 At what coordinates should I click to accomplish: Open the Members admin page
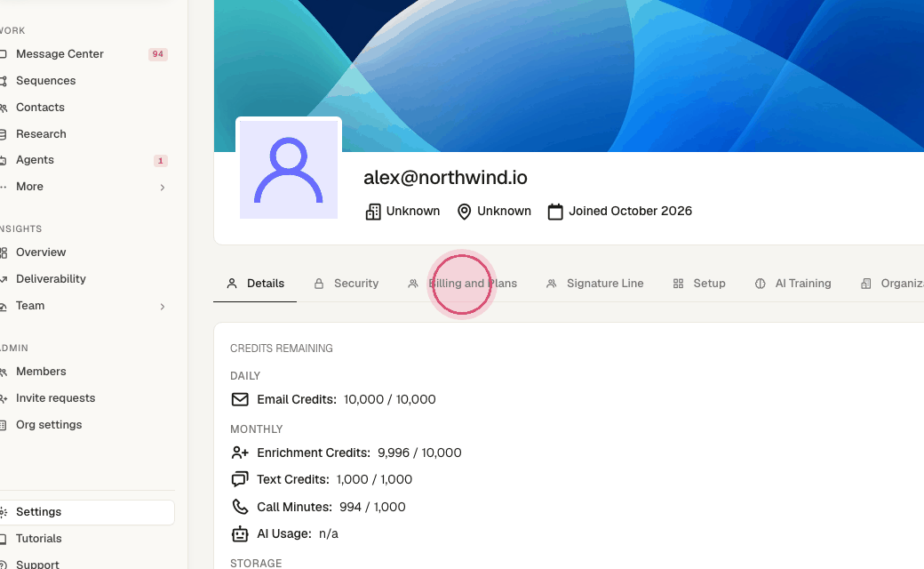(x=41, y=372)
